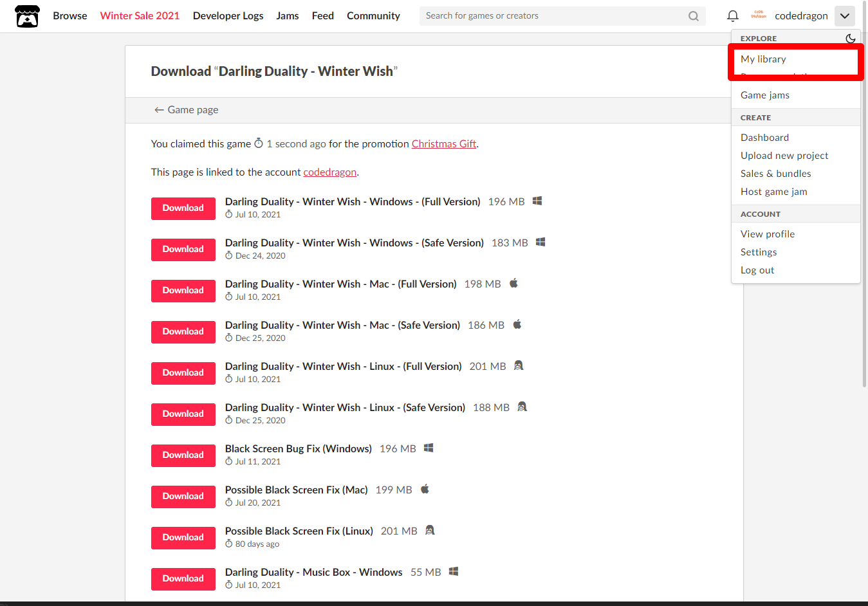This screenshot has width=868, height=606.
Task: Click the 196 MB size of Windows Full Version
Action: coord(506,202)
